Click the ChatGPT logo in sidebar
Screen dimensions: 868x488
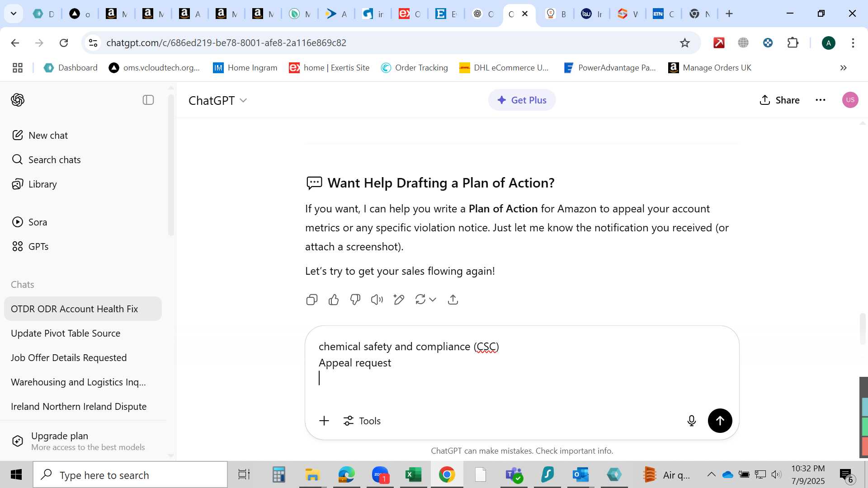pos(18,100)
